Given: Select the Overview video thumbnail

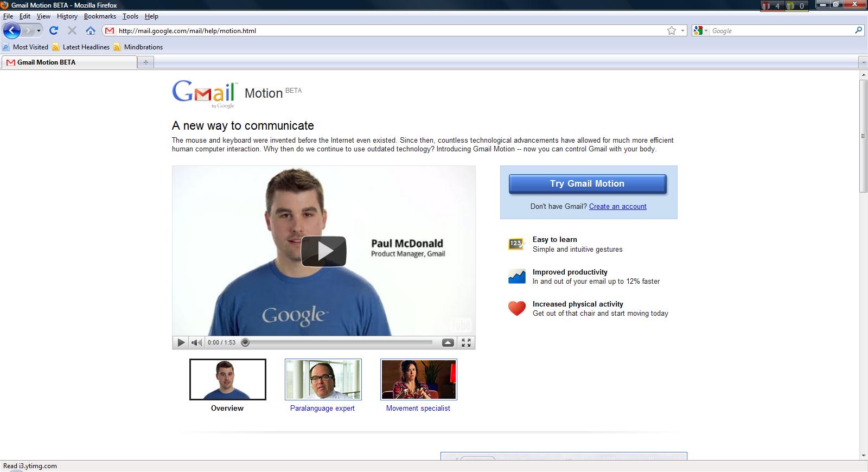Looking at the screenshot, I should [x=228, y=379].
